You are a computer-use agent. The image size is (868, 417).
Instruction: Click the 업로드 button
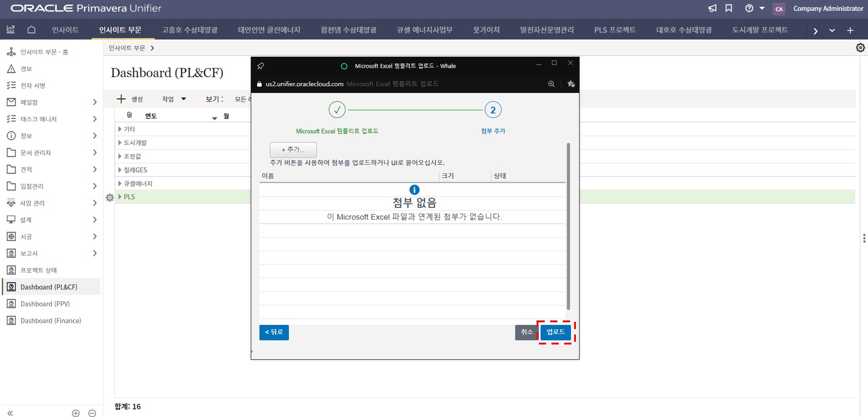point(556,332)
